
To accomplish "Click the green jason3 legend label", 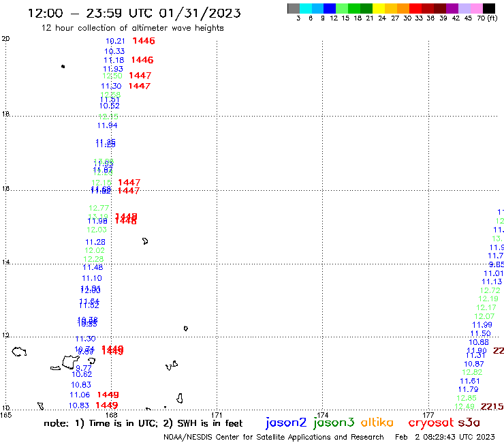I will (x=334, y=423).
